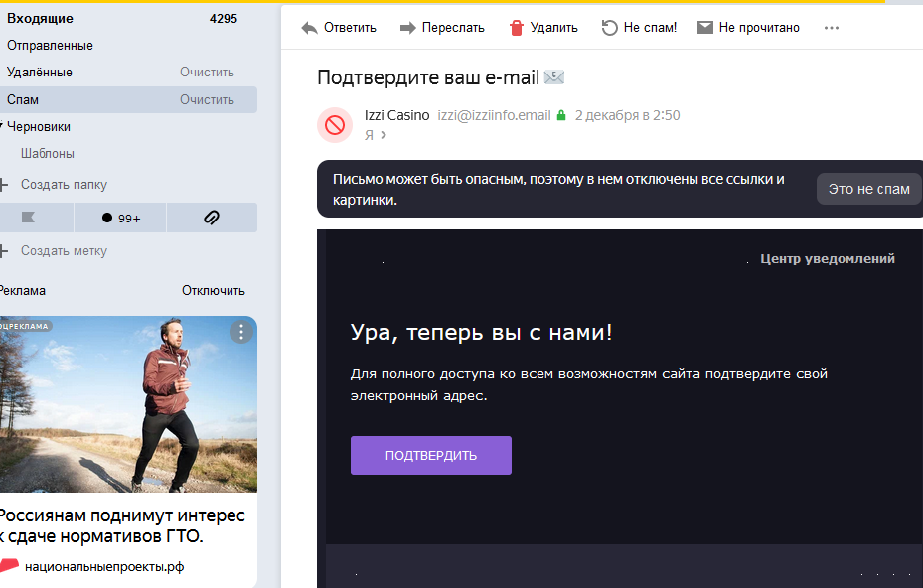Open the three-dot more actions menu
This screenshot has height=588, width=923.
pos(832,28)
